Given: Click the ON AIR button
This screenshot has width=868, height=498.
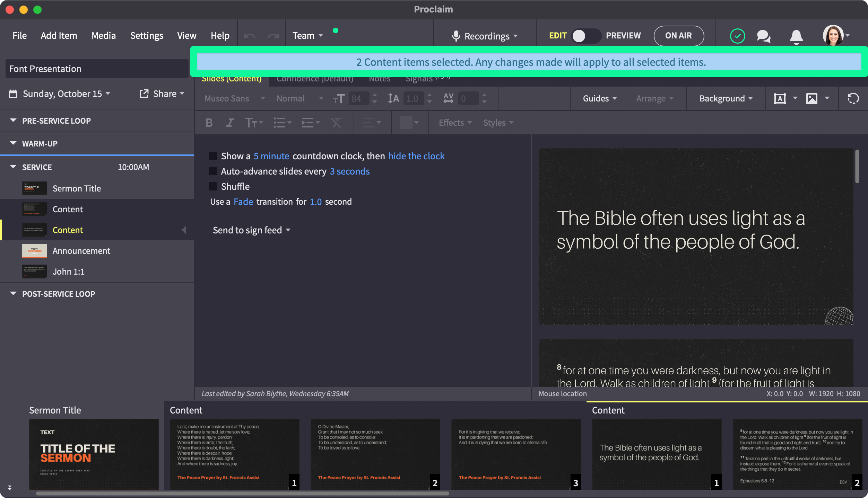Looking at the screenshot, I should click(x=678, y=36).
